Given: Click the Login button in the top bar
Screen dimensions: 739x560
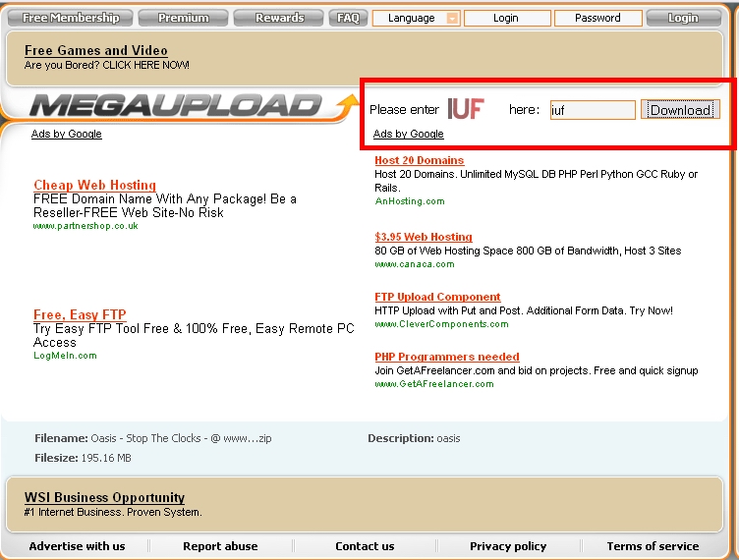Looking at the screenshot, I should pos(683,18).
